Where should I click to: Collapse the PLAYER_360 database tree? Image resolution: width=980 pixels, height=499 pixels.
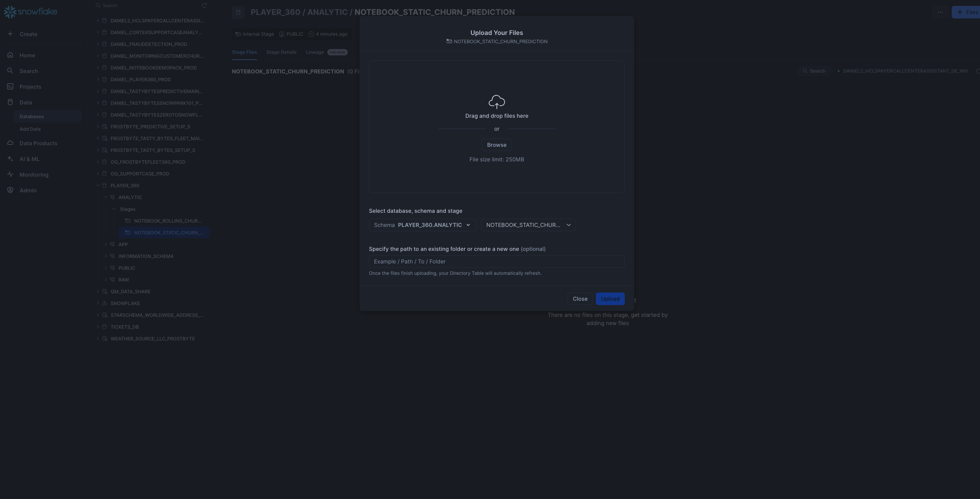[x=98, y=185]
